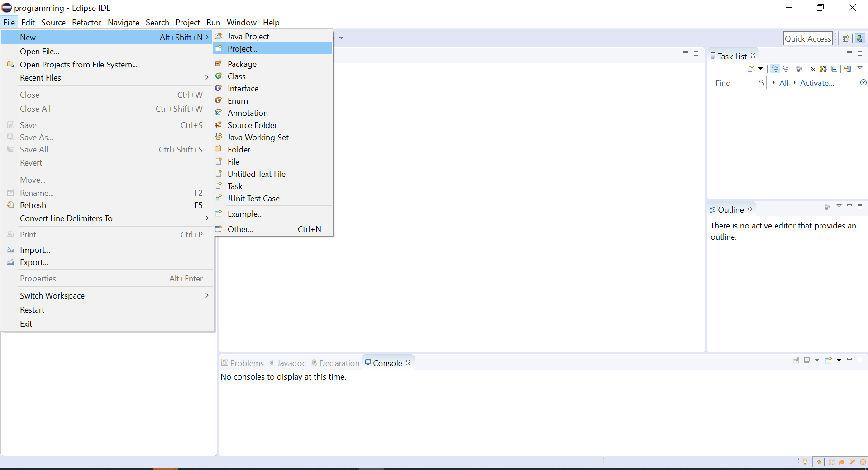Create a new Package
The width and height of the screenshot is (868, 470).
(273, 64)
